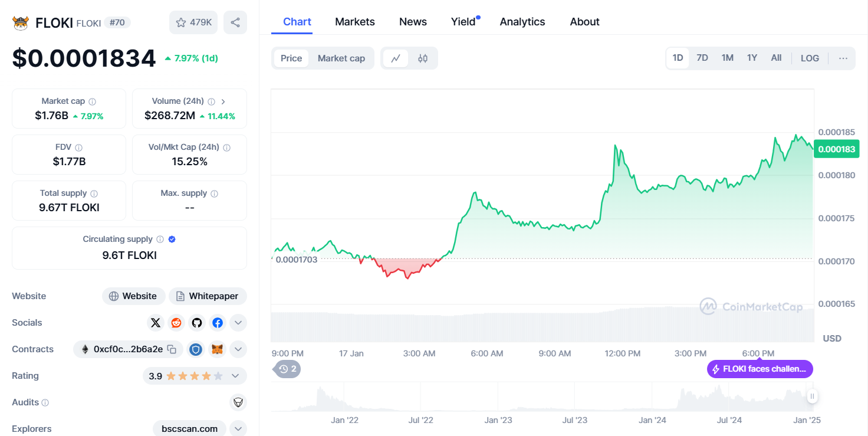
Task: Switch to the Chart tab
Action: point(297,22)
